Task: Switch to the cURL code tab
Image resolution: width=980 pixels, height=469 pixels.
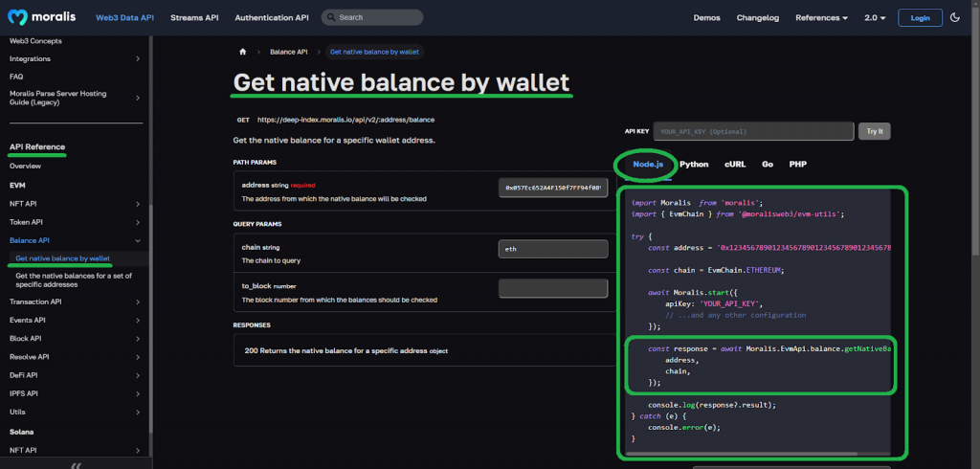Action: click(735, 165)
